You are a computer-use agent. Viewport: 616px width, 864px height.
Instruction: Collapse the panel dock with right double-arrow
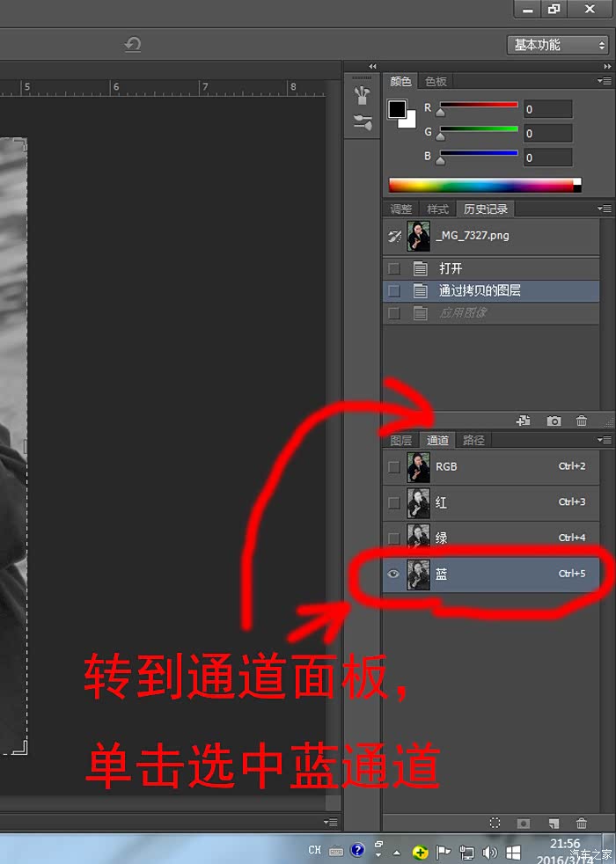click(x=607, y=66)
